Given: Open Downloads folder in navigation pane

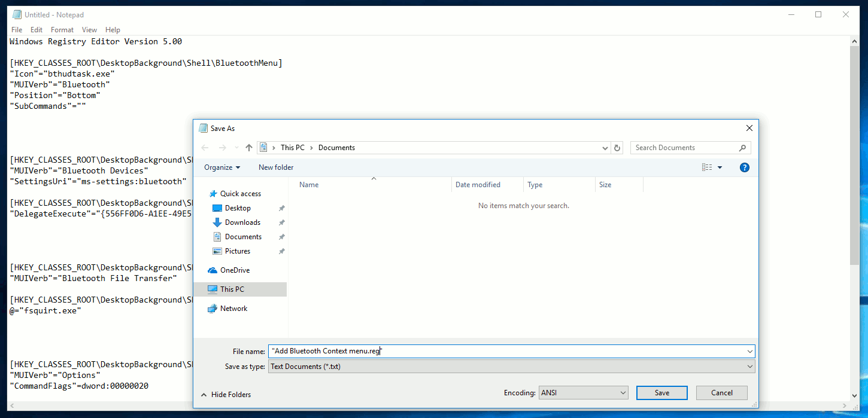Looking at the screenshot, I should (x=242, y=222).
